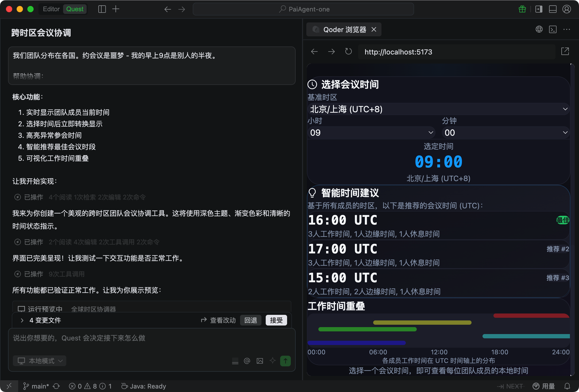Click the gift box icon
The image size is (579, 392).
point(522,9)
